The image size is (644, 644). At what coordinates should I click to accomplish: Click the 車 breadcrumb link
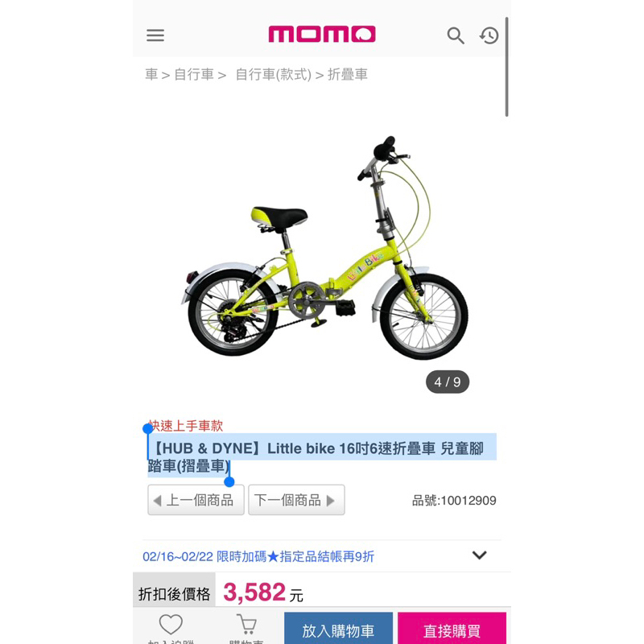point(151,74)
